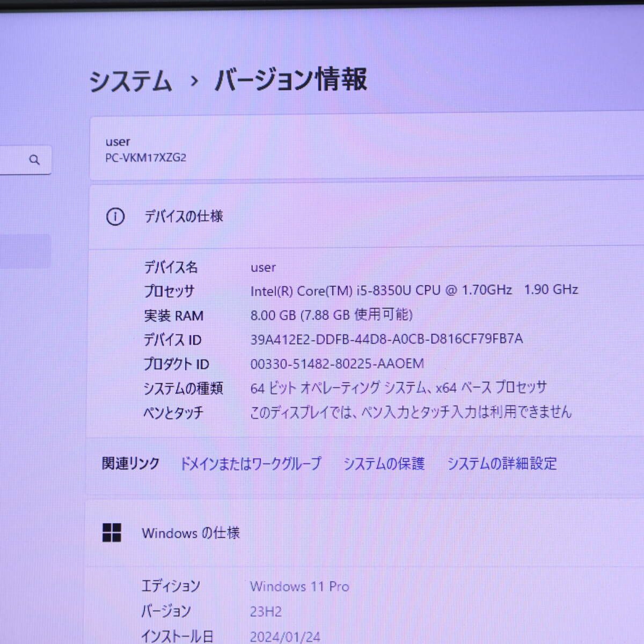
Task: Click the システムの種類 label
Action: (183, 388)
